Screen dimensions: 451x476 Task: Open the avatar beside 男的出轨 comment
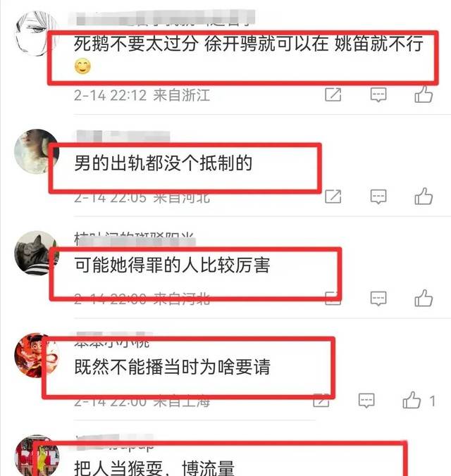tap(37, 151)
